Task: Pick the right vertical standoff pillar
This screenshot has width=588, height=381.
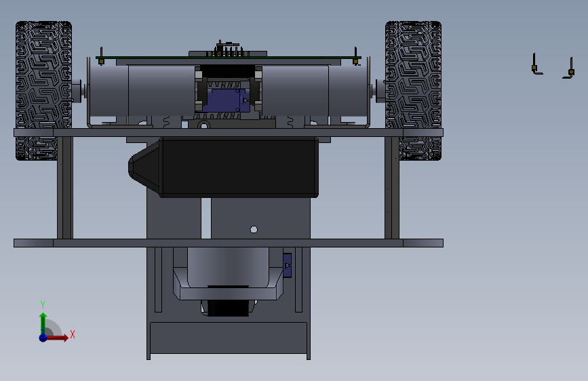Action: pyautogui.click(x=392, y=188)
